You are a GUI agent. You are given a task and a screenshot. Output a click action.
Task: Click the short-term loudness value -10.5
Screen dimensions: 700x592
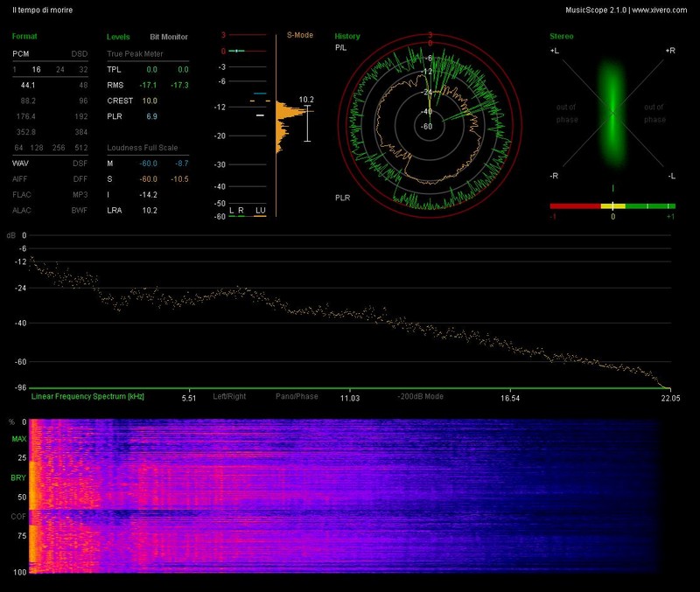(x=180, y=179)
